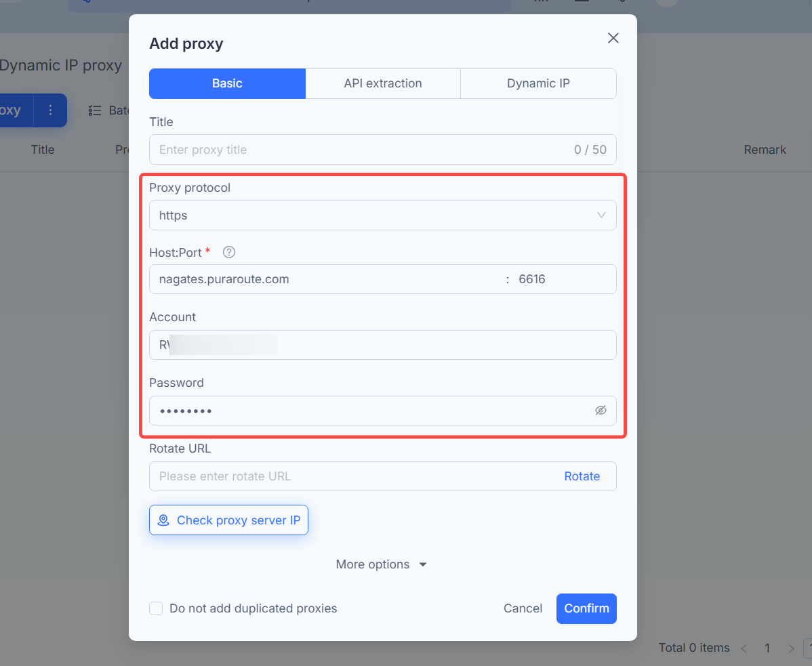This screenshot has height=666, width=812.
Task: Toggle password visibility eye icon
Action: (x=601, y=411)
